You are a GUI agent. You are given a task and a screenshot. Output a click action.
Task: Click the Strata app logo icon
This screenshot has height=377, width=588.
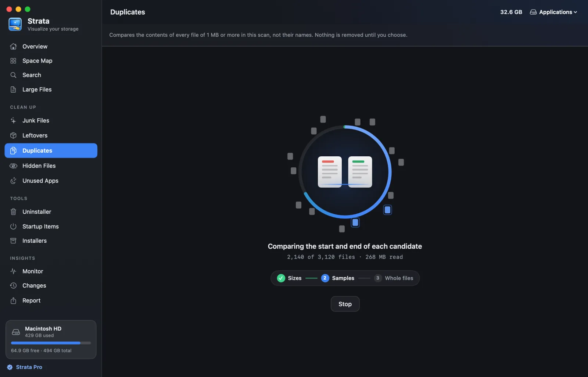point(15,24)
